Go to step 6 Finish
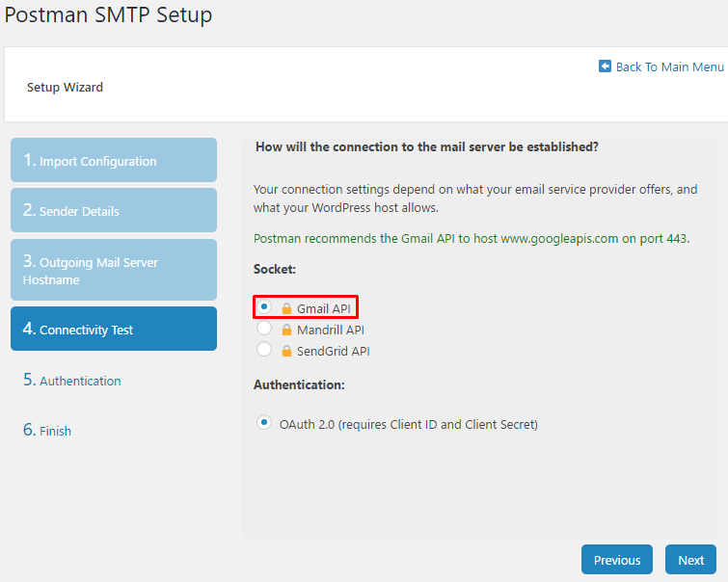Image resolution: width=728 pixels, height=582 pixels. coord(47,430)
